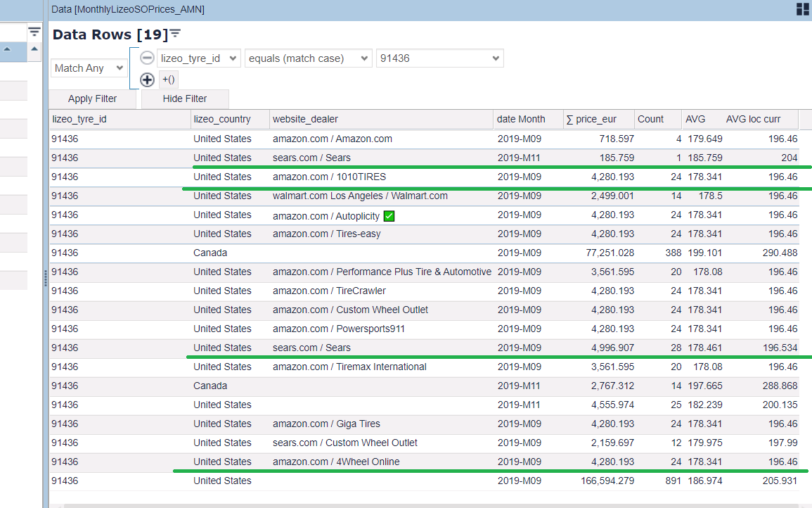Open the 91436 value dropdown
812x508 pixels.
coord(439,58)
